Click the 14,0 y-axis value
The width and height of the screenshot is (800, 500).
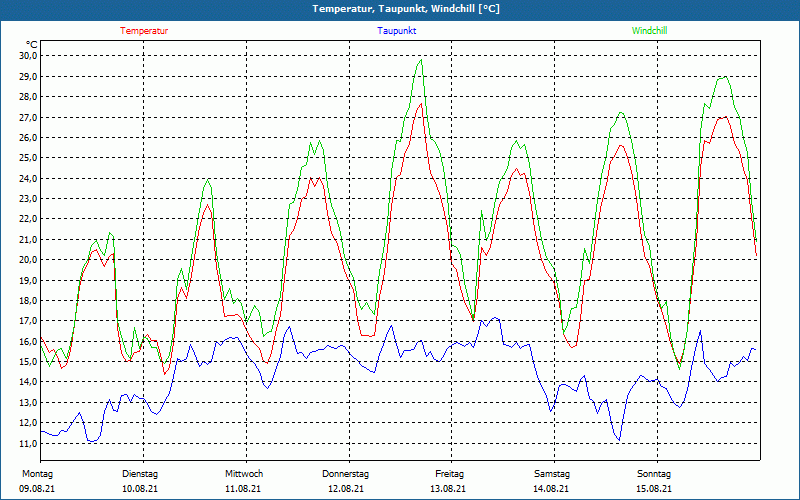tap(29, 382)
